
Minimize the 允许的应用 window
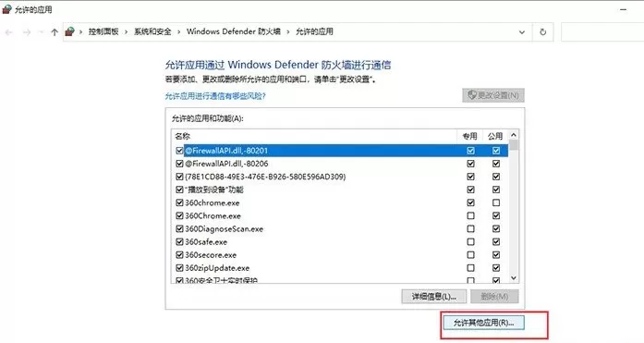pyautogui.click(x=624, y=9)
